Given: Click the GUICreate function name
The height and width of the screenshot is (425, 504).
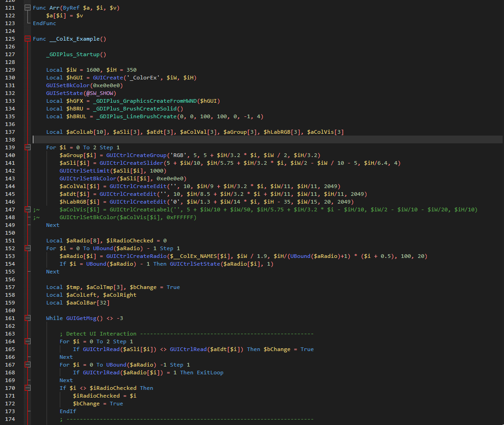Looking at the screenshot, I should click(108, 78).
